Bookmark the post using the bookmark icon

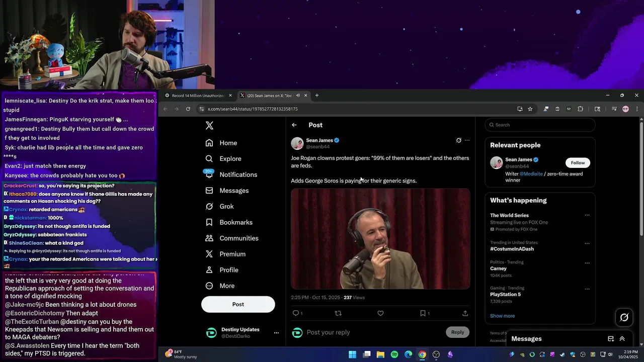[423, 313]
